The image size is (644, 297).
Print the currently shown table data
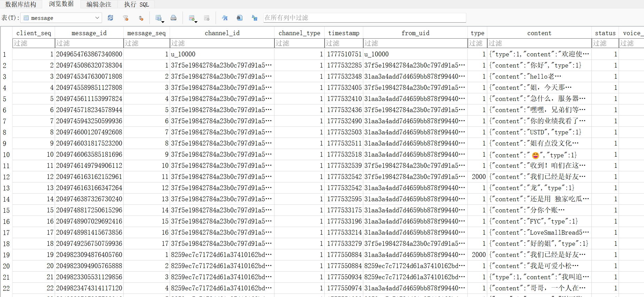(173, 18)
